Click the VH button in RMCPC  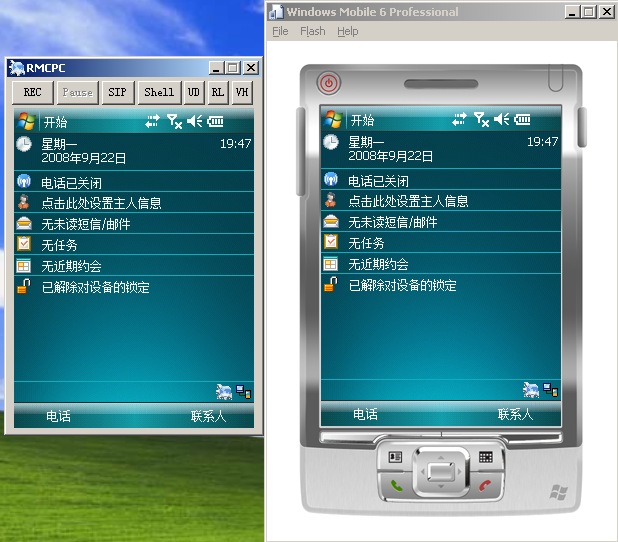(x=242, y=93)
